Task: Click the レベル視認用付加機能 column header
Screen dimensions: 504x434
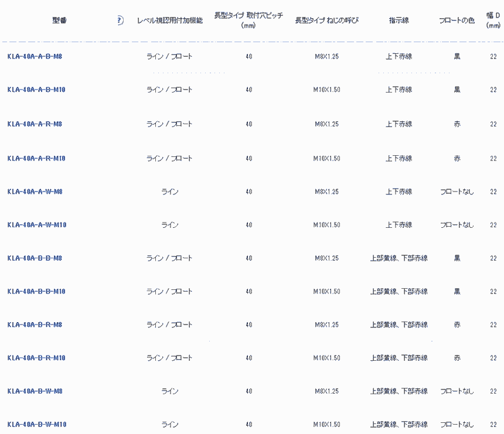Action: click(x=169, y=20)
